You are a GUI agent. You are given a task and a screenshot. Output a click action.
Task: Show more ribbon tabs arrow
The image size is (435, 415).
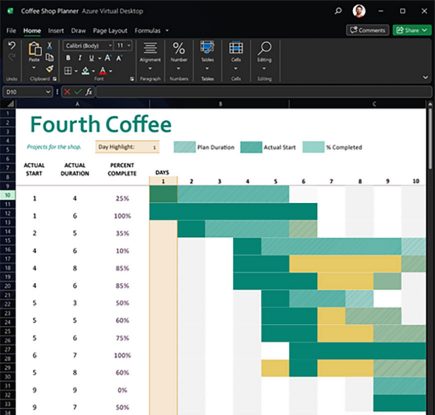coord(167,31)
